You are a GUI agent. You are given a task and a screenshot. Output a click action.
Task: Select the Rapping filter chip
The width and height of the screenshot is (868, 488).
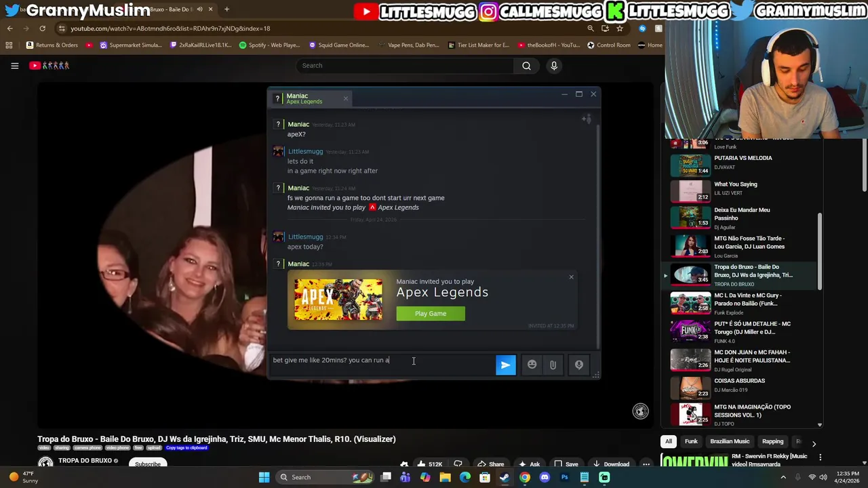click(772, 441)
